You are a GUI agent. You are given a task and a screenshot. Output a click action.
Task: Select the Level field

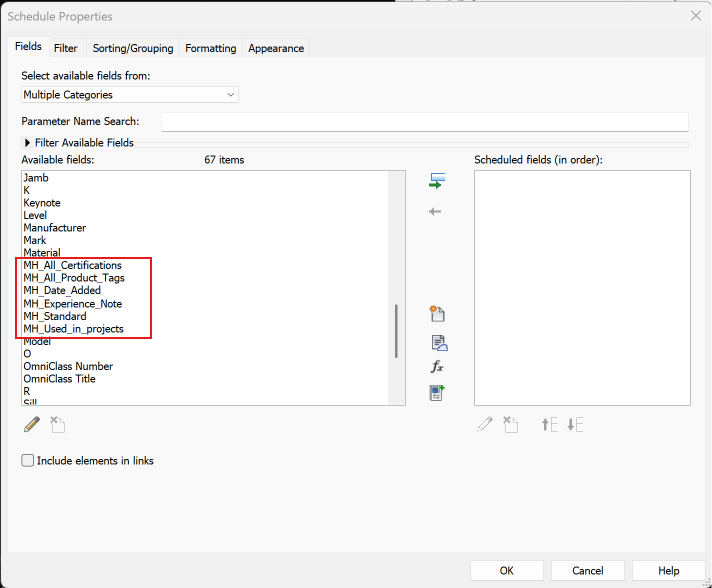click(35, 215)
